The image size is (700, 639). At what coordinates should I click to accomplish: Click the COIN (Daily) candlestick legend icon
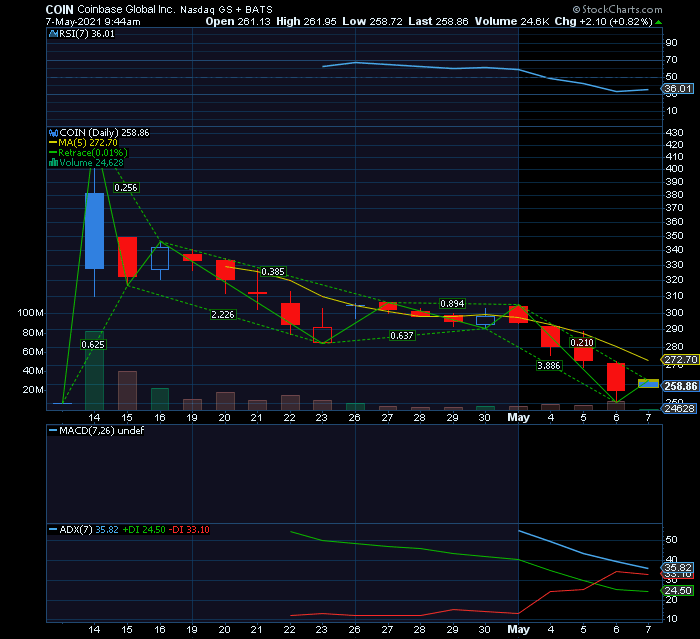[53, 133]
